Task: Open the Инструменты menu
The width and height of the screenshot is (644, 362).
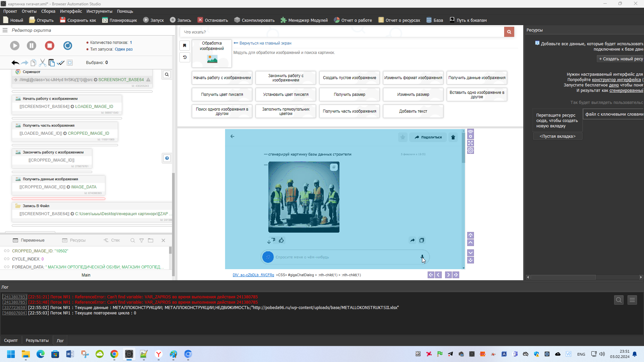Action: tap(99, 11)
